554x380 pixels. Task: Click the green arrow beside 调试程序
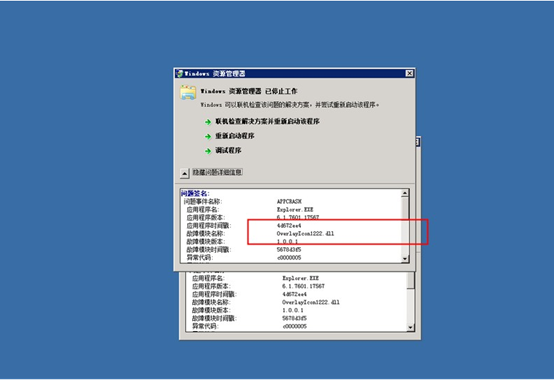point(208,151)
